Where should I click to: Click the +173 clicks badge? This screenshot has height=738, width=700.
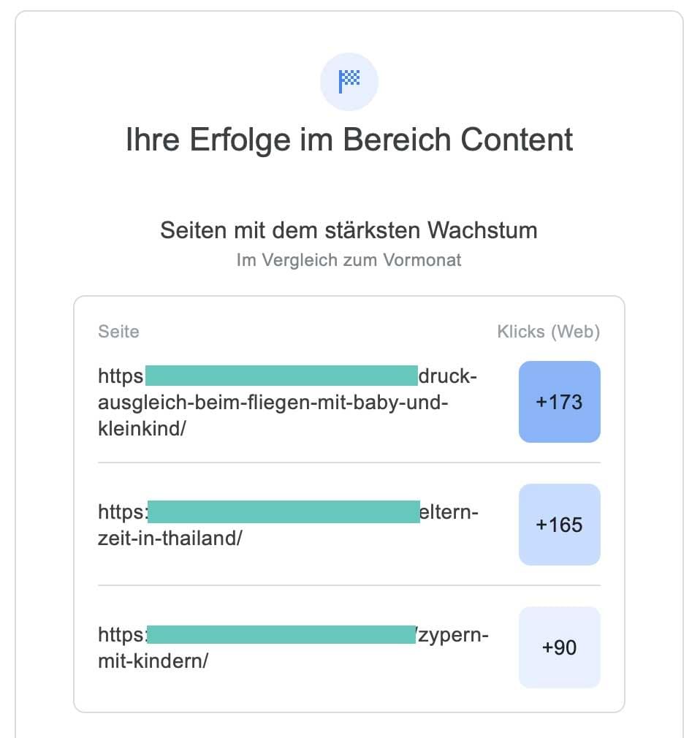click(x=559, y=402)
